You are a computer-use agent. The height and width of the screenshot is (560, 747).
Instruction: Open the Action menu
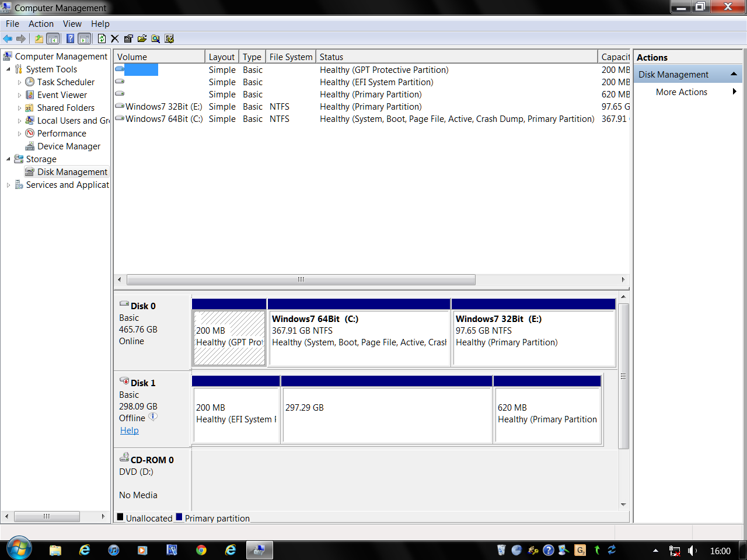click(x=41, y=24)
